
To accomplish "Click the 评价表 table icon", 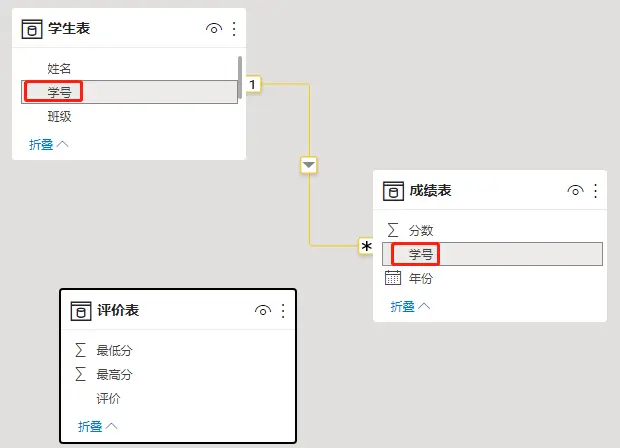I will coord(81,311).
